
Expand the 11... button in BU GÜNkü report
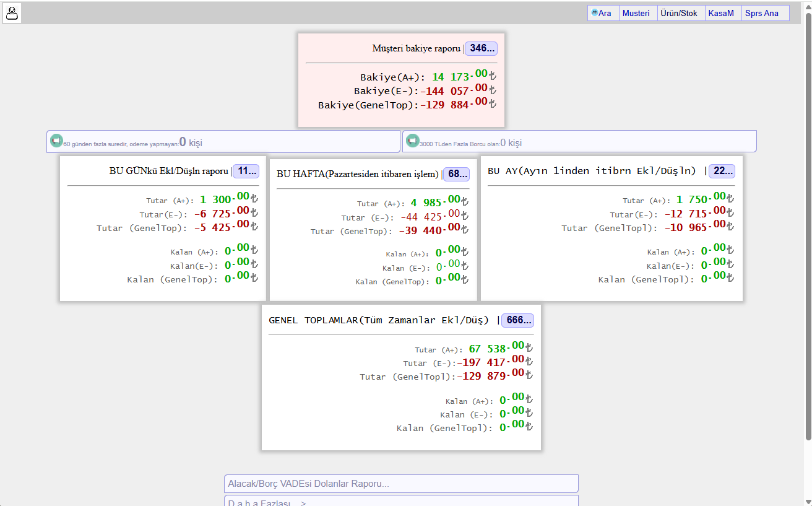246,171
